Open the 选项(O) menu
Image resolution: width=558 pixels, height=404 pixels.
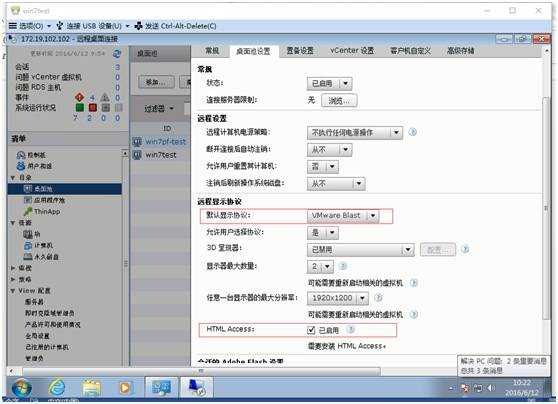point(30,26)
